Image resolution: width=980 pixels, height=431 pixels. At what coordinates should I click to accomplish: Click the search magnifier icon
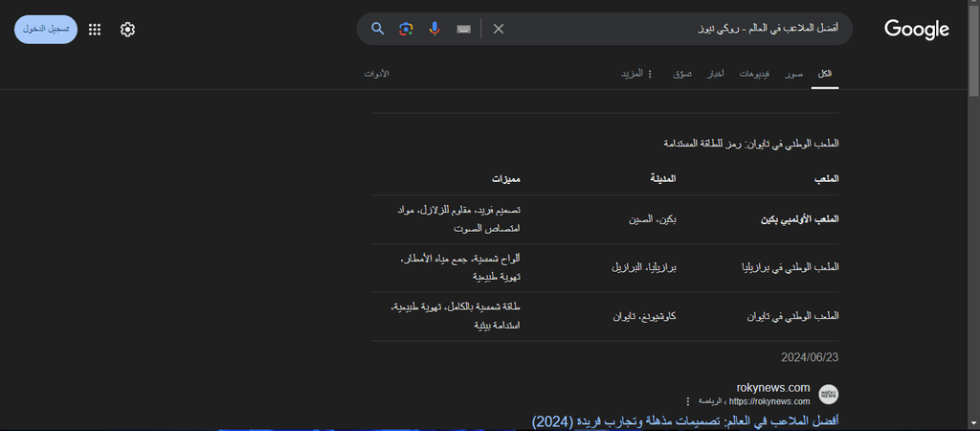pos(377,29)
